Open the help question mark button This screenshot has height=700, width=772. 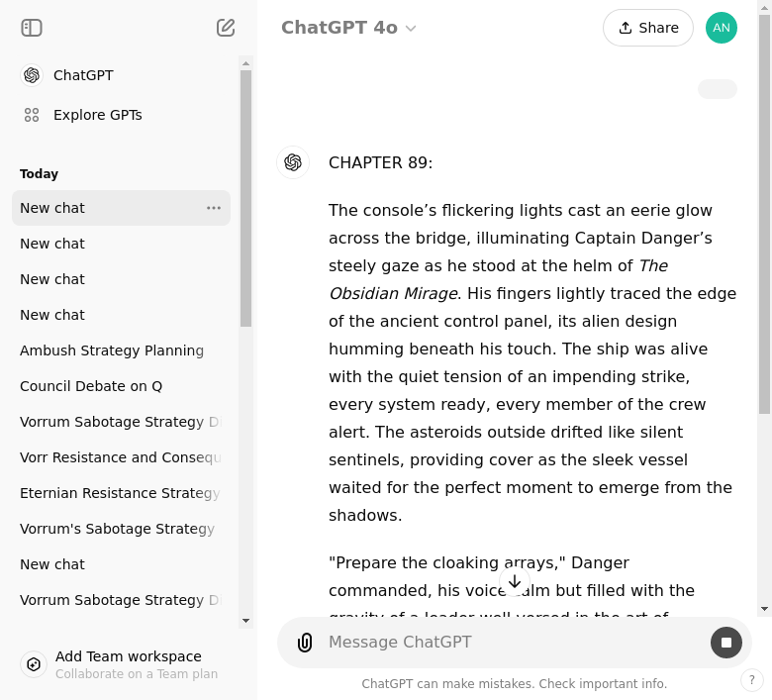coord(751,680)
